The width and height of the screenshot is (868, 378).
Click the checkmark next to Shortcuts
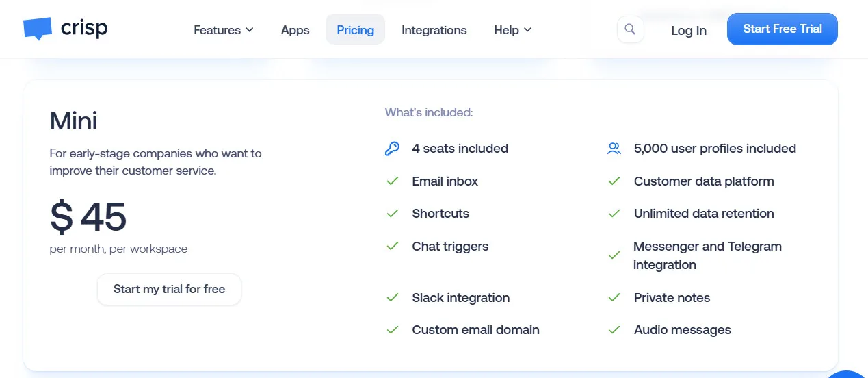[393, 214]
